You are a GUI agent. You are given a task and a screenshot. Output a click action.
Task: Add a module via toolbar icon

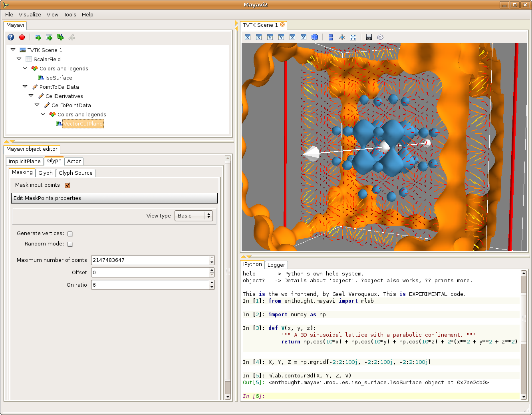(60, 37)
